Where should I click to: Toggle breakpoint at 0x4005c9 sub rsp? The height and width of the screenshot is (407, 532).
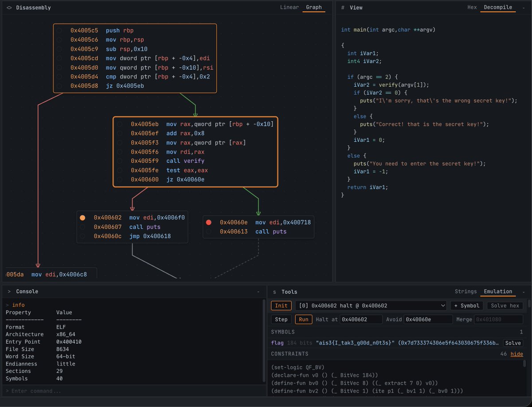click(59, 49)
